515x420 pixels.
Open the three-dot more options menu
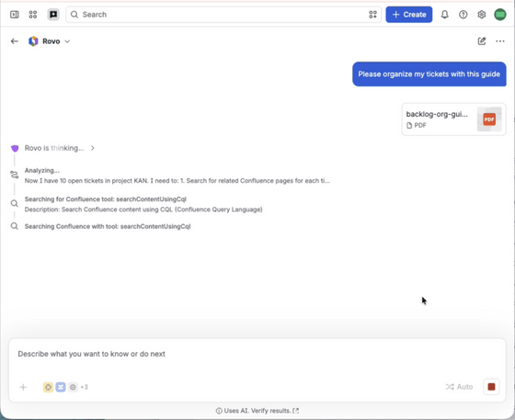pos(500,41)
